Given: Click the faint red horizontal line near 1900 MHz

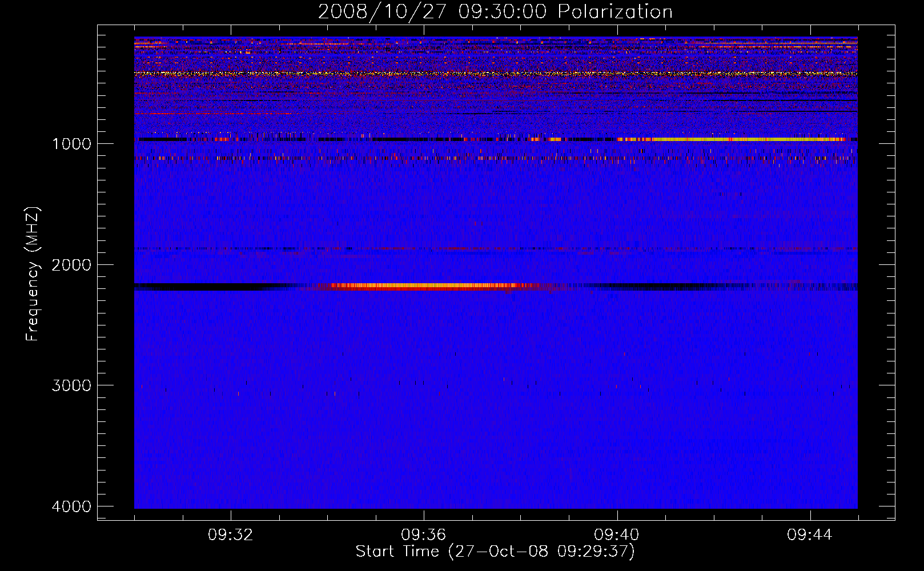Looking at the screenshot, I should pos(496,249).
